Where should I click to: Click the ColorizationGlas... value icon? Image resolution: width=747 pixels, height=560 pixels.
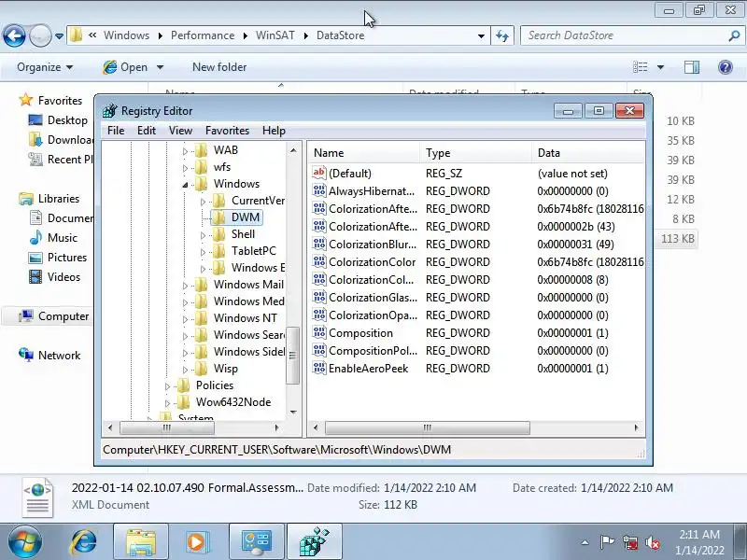click(319, 297)
